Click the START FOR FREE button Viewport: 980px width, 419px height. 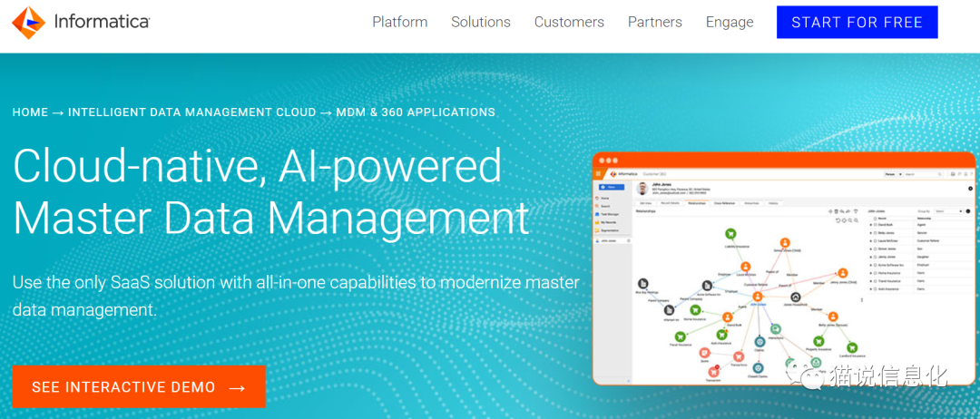point(857,23)
